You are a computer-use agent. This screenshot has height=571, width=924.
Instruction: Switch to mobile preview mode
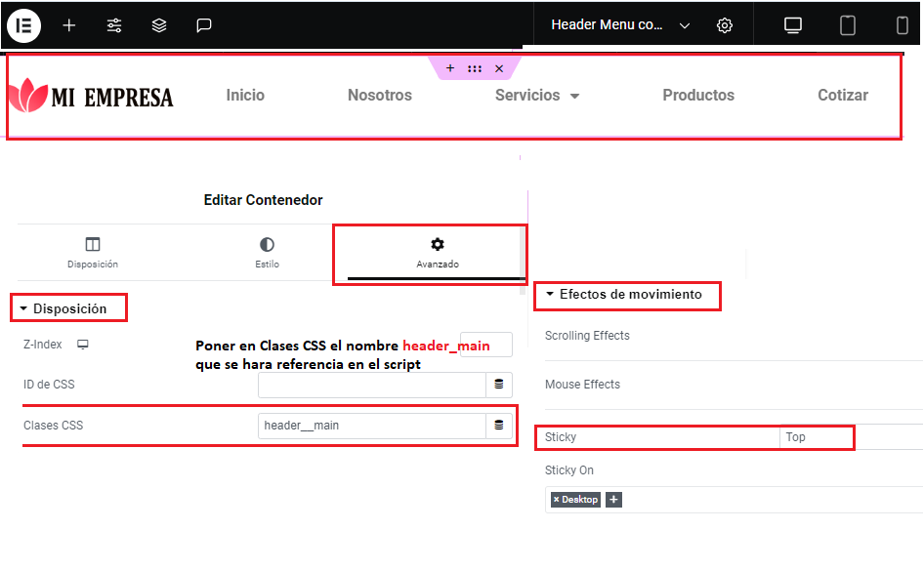902,25
